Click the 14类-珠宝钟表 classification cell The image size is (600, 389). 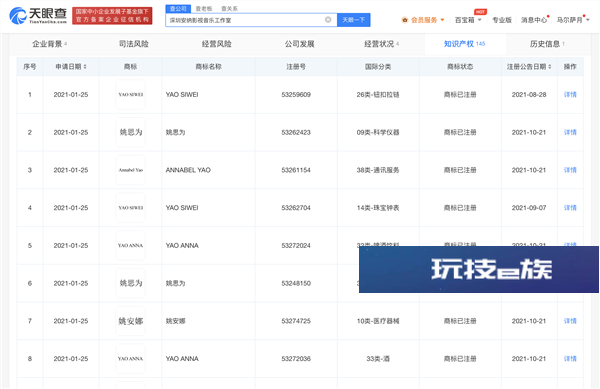coord(378,208)
